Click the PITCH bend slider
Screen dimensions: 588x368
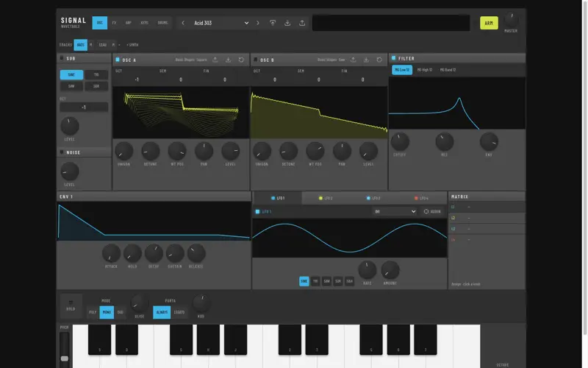65,349
